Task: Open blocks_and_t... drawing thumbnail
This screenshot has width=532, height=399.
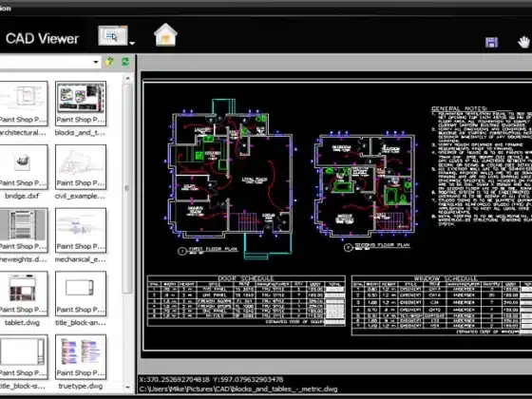Action: click(x=81, y=104)
